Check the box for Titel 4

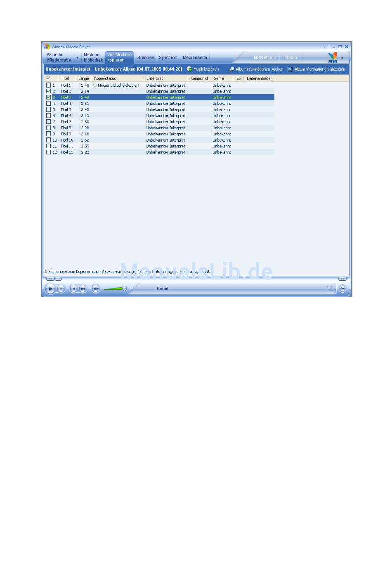[48, 104]
